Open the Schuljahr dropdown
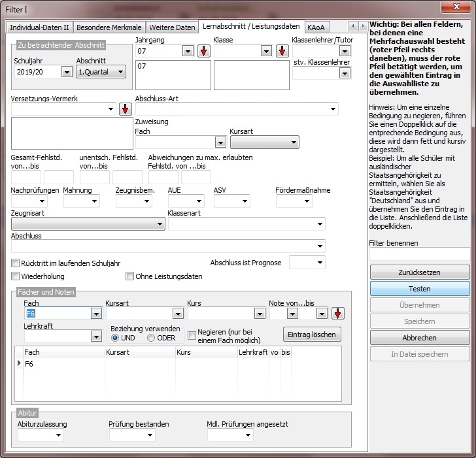The width and height of the screenshot is (476, 458). (x=67, y=72)
